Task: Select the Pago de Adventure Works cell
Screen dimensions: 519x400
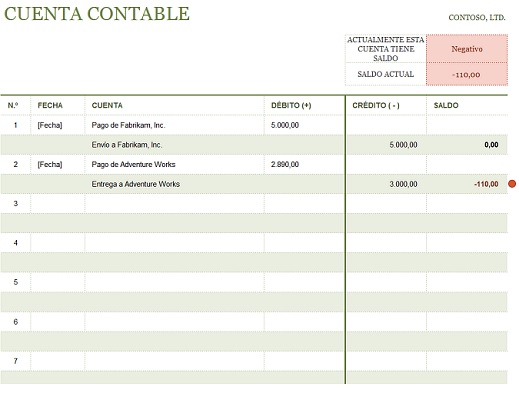Action: tap(174, 164)
